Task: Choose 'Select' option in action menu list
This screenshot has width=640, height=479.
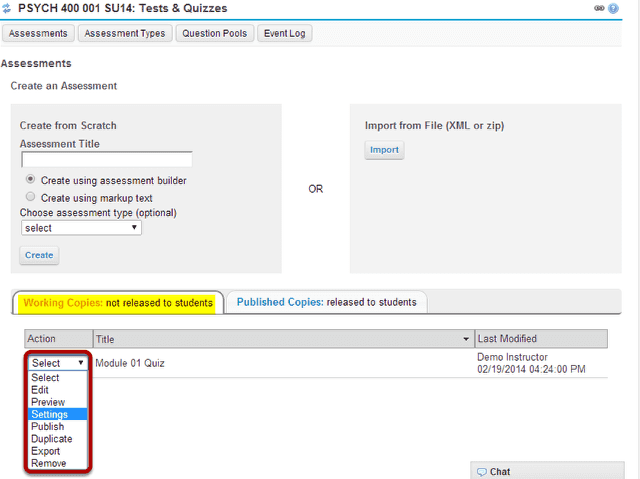Action: coord(58,377)
